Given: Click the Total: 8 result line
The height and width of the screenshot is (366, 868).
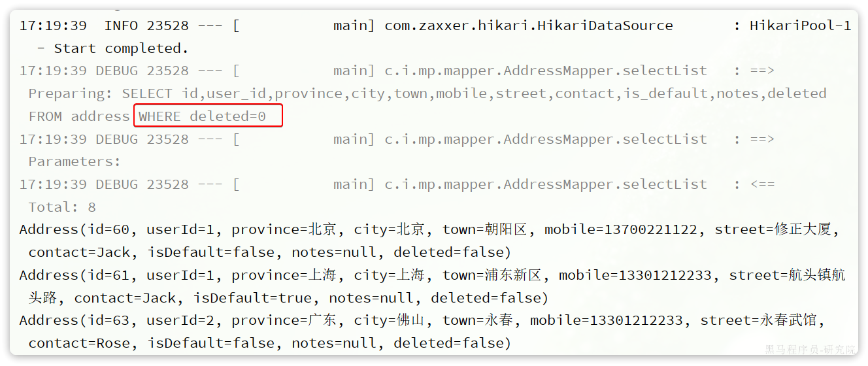Looking at the screenshot, I should coord(62,207).
